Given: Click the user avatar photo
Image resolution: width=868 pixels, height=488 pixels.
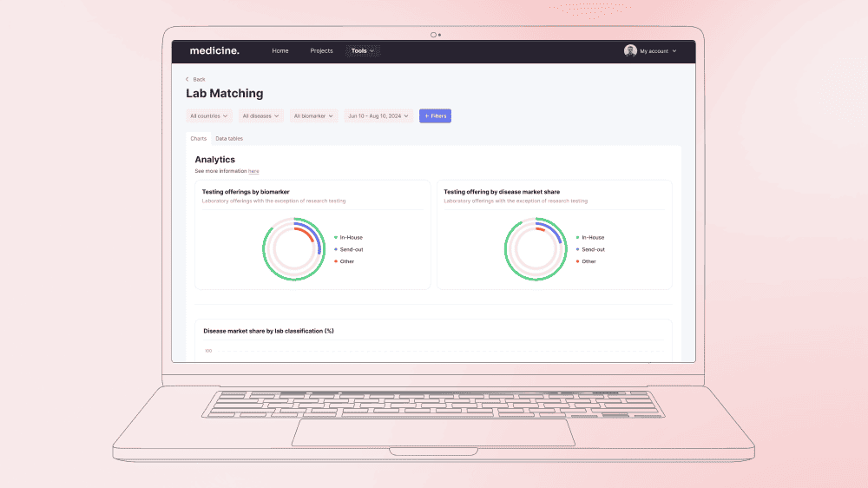Looking at the screenshot, I should click(630, 51).
